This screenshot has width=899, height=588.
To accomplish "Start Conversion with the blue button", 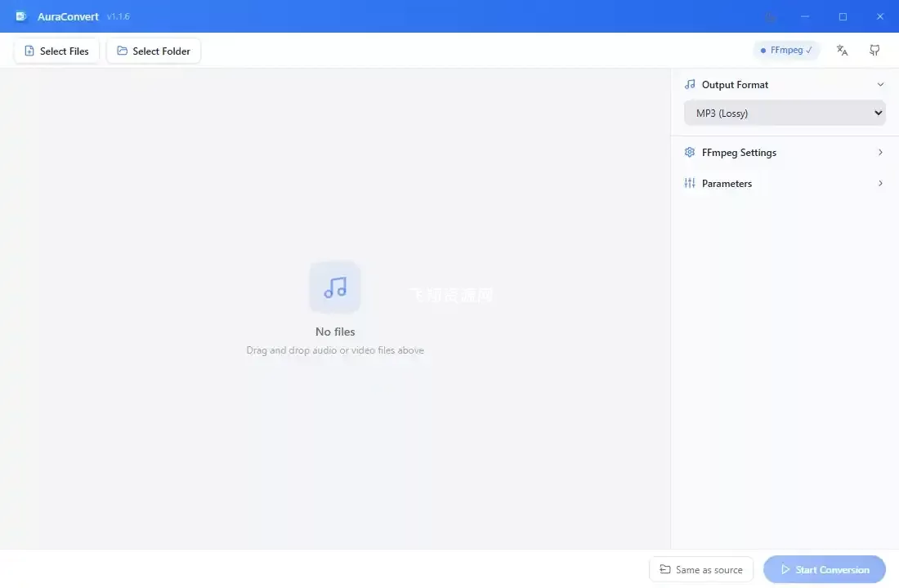I will pyautogui.click(x=825, y=570).
